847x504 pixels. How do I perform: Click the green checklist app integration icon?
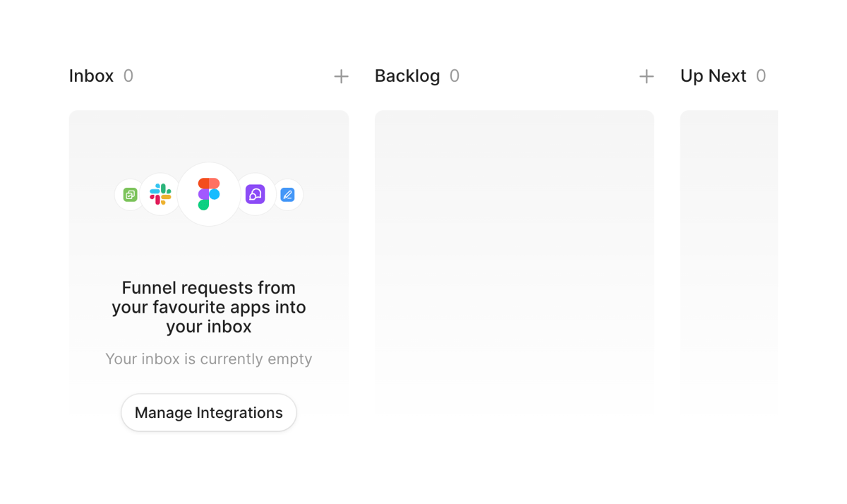point(129,194)
